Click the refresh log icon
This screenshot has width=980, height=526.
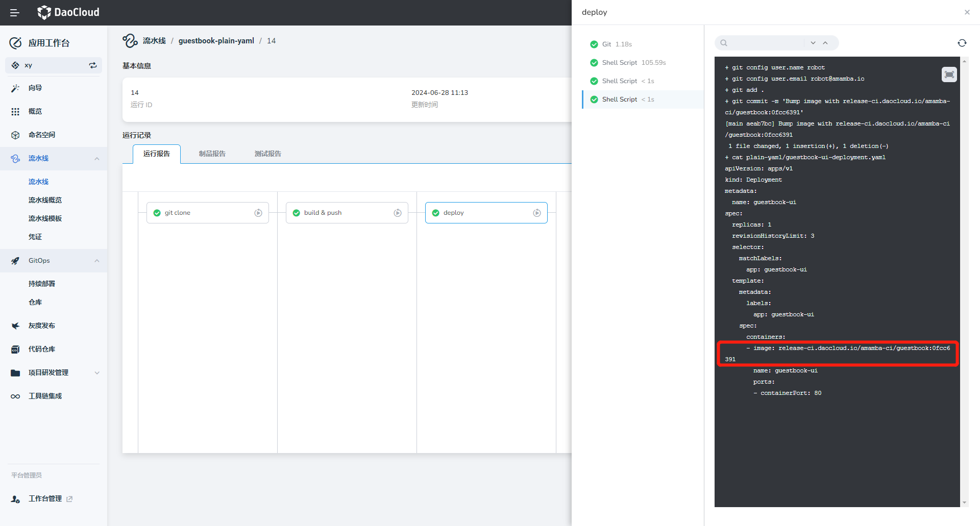962,43
